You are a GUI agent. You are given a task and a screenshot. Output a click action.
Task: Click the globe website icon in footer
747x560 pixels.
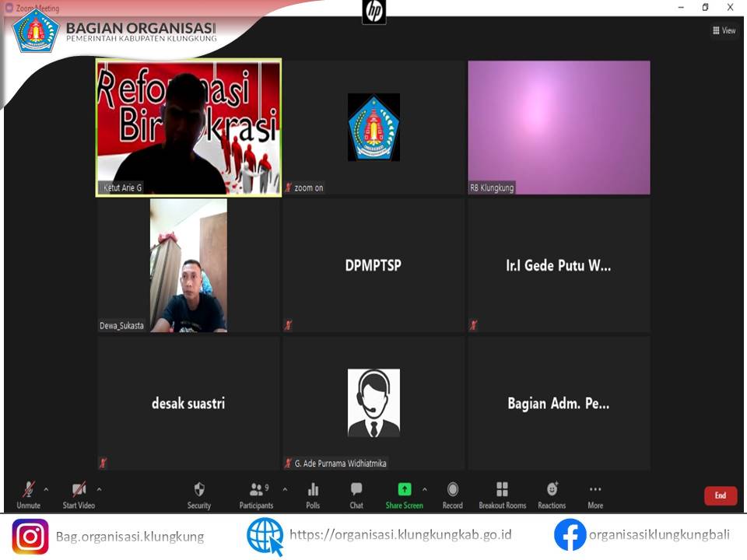265,537
